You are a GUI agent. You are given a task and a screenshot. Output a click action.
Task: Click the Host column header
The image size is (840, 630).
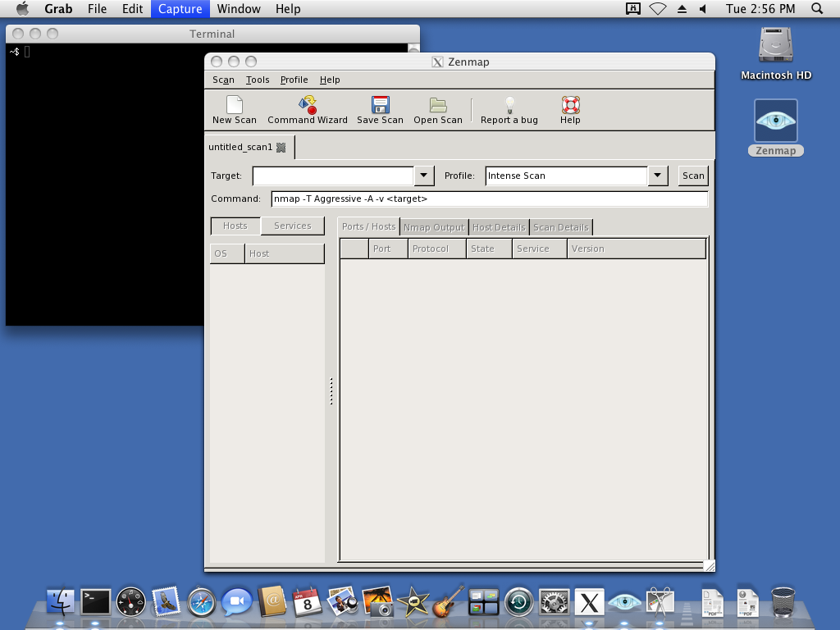point(285,254)
